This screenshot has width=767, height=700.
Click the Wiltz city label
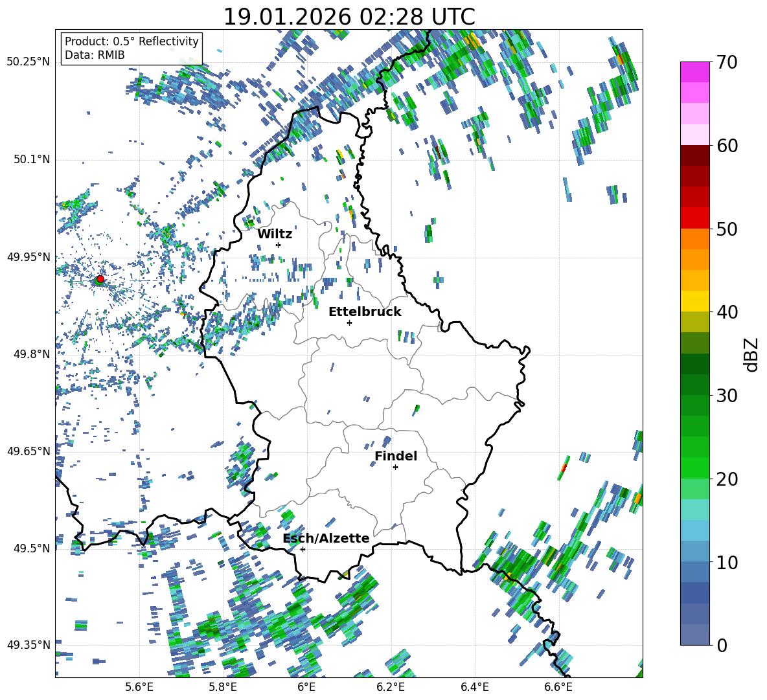275,234
